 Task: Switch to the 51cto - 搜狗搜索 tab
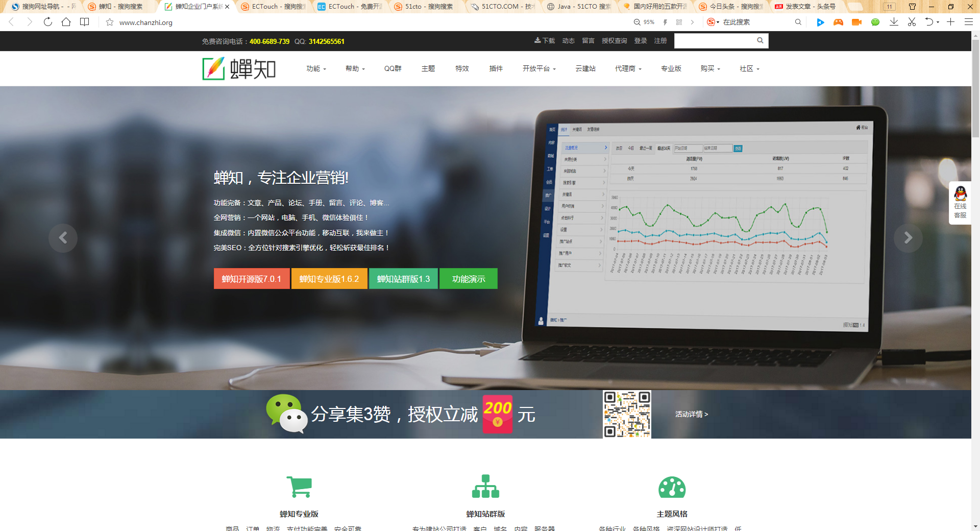tap(426, 7)
